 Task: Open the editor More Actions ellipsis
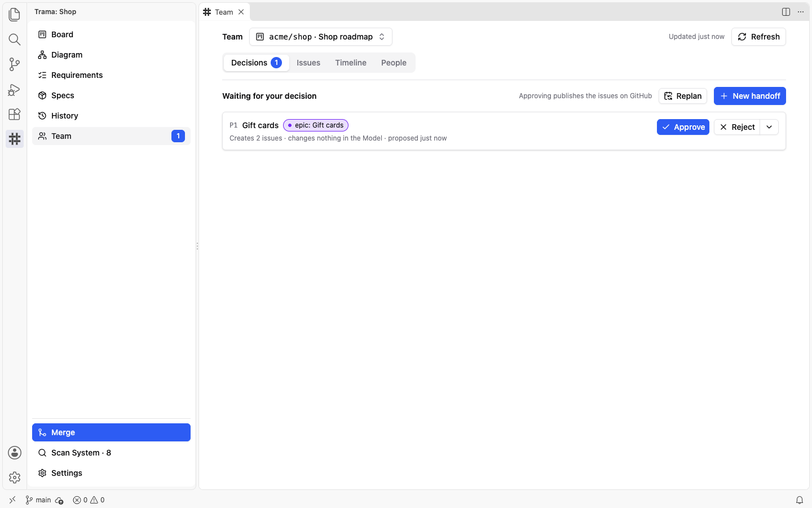[801, 12]
